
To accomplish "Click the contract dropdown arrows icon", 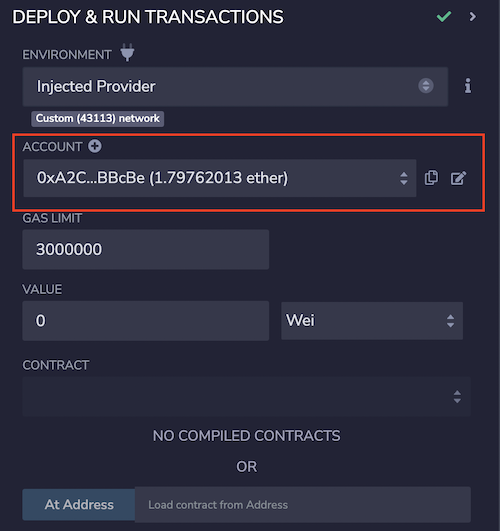I will click(x=457, y=397).
